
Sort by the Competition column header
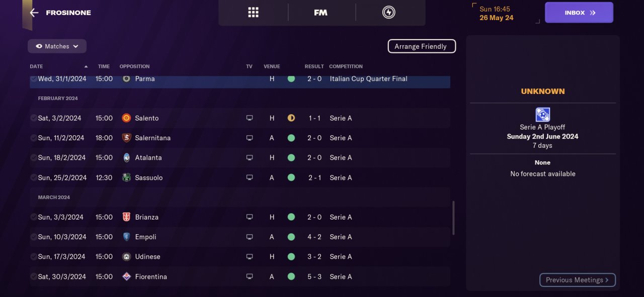[346, 66]
